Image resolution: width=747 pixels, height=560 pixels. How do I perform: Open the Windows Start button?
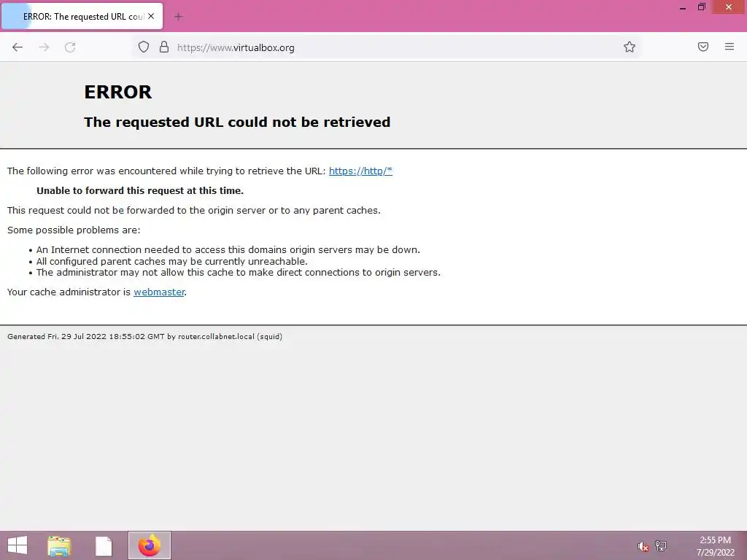[18, 545]
